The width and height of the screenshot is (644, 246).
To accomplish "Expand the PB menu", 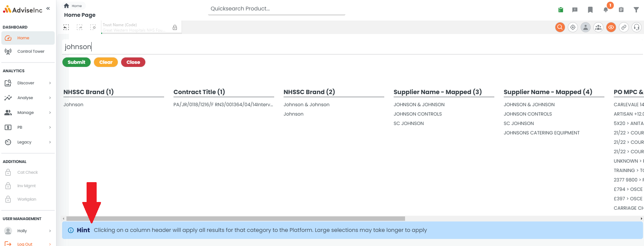I will click(x=28, y=127).
